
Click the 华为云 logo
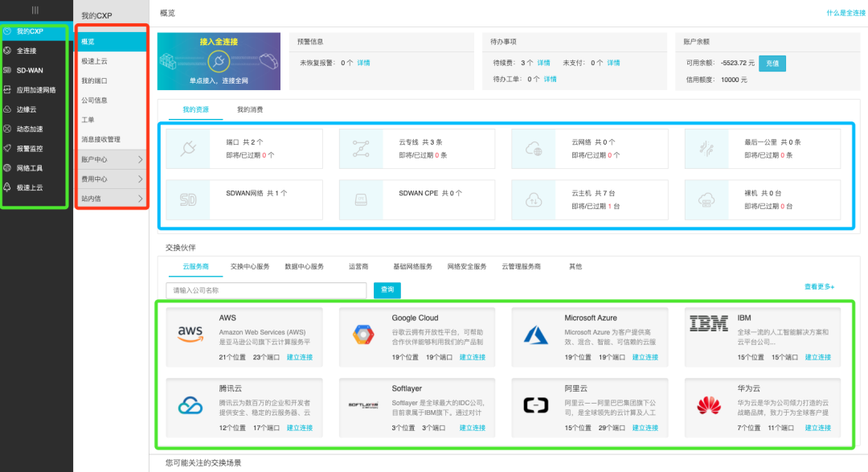[709, 405]
